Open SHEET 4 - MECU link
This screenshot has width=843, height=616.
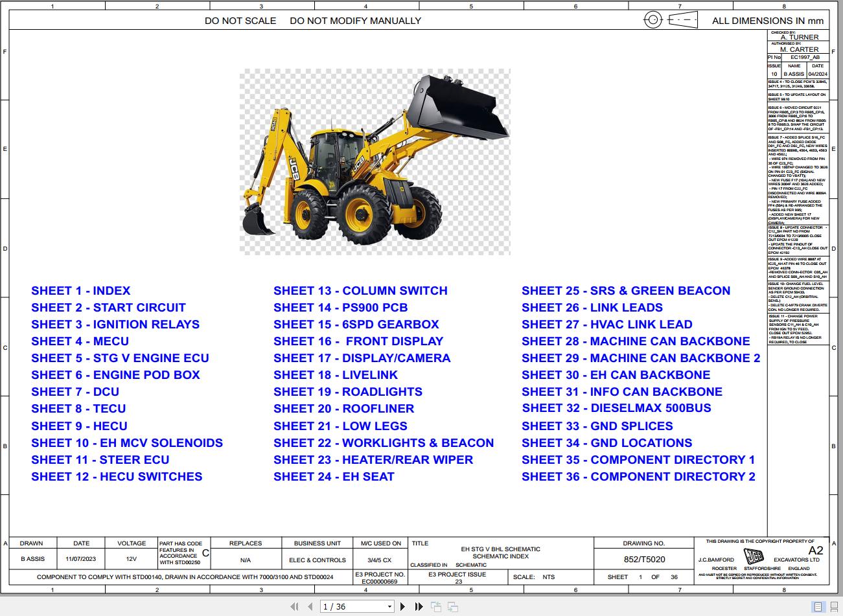click(80, 341)
